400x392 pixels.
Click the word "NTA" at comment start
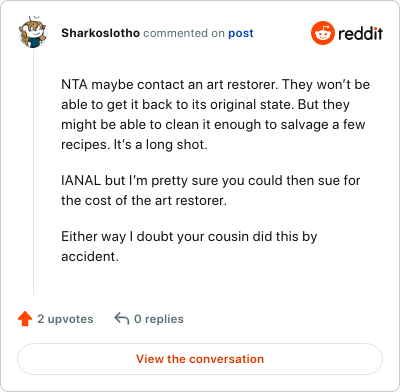(74, 84)
